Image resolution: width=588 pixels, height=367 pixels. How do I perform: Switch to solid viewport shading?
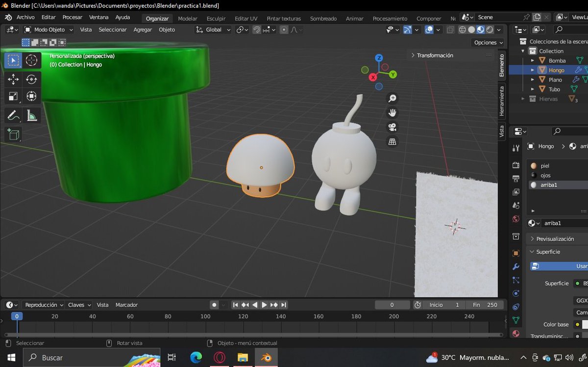471,29
